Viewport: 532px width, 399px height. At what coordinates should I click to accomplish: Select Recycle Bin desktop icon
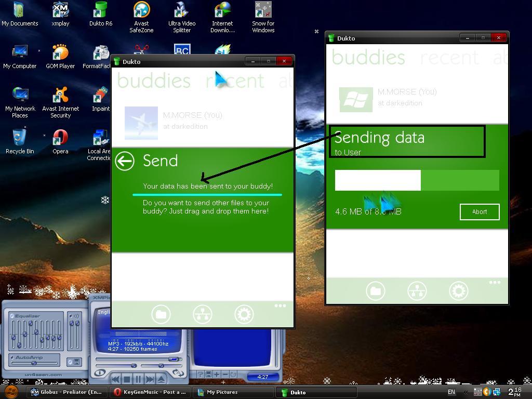(x=20, y=142)
